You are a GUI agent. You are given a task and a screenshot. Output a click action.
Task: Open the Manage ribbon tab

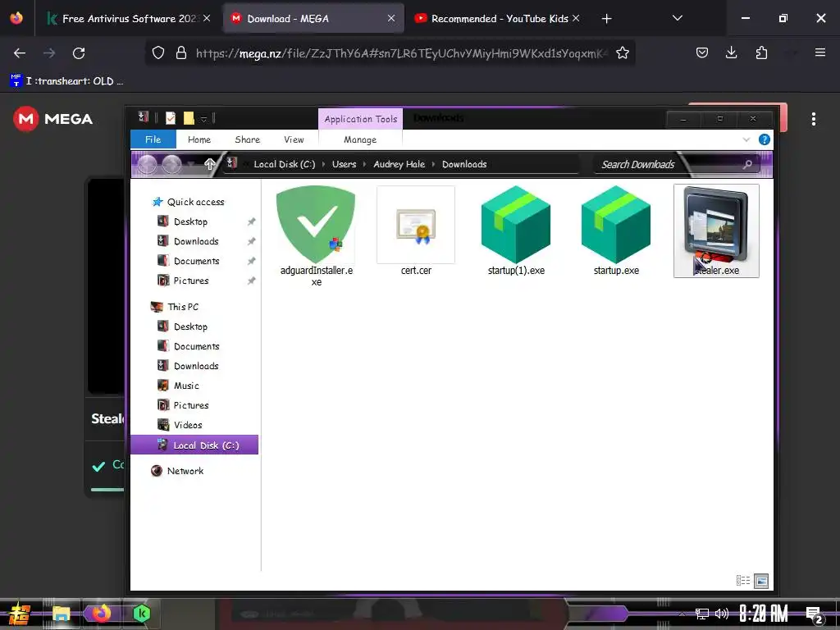pyautogui.click(x=360, y=139)
